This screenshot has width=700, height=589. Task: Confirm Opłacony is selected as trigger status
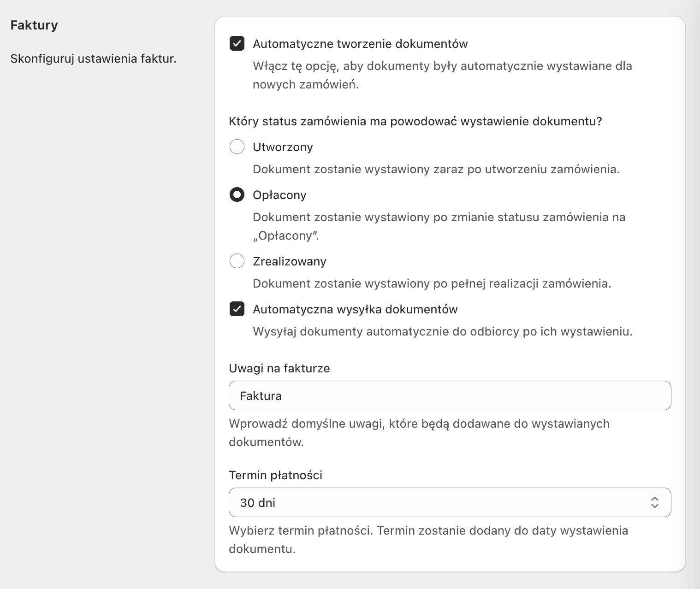(237, 194)
